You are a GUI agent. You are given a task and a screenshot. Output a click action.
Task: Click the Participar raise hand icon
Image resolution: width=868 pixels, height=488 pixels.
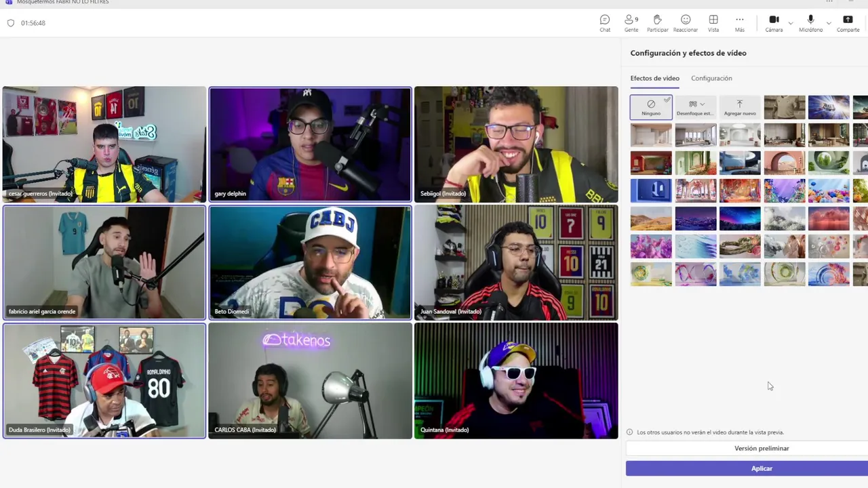657,23
